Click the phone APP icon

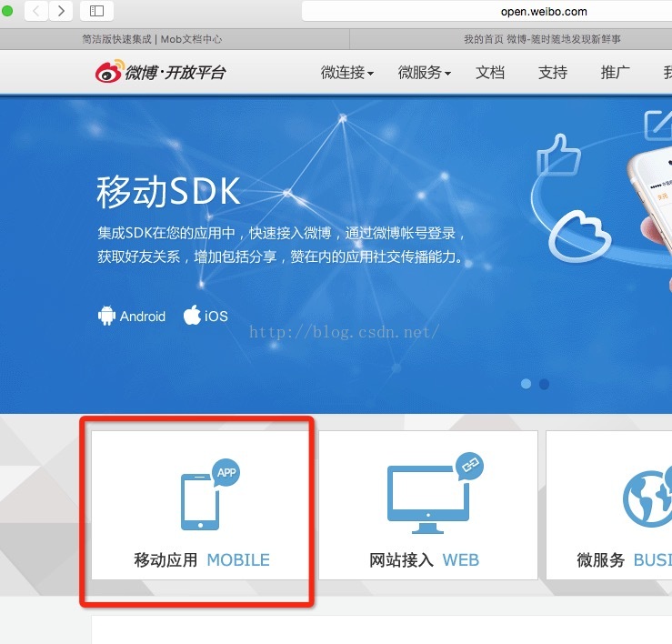[210, 494]
